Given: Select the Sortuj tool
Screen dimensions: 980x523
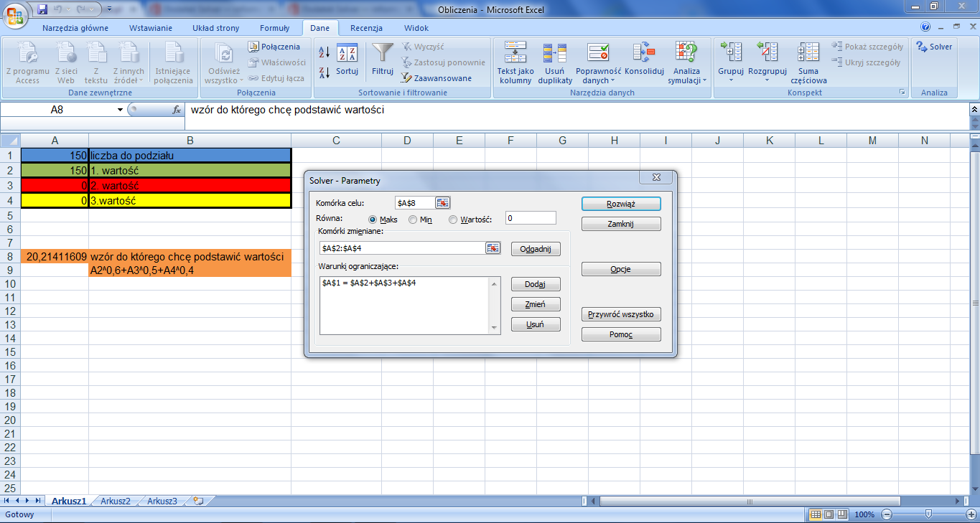Looking at the screenshot, I should click(347, 62).
